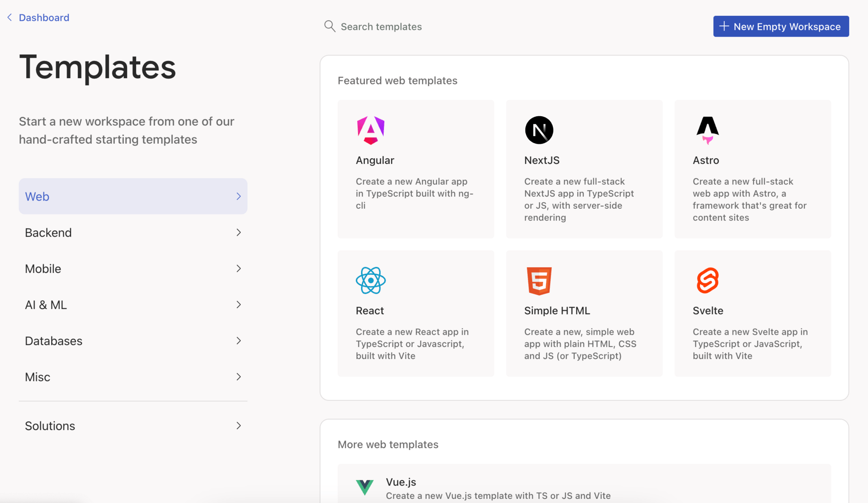Go back via Dashboard link
The width and height of the screenshot is (868, 503).
click(44, 17)
